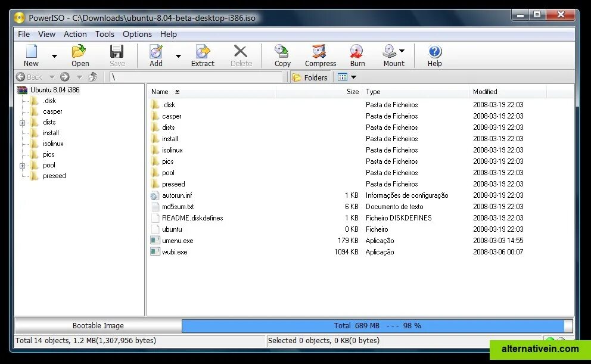This screenshot has width=591, height=364.
Task: Create a new image with the New icon
Action: (30, 55)
